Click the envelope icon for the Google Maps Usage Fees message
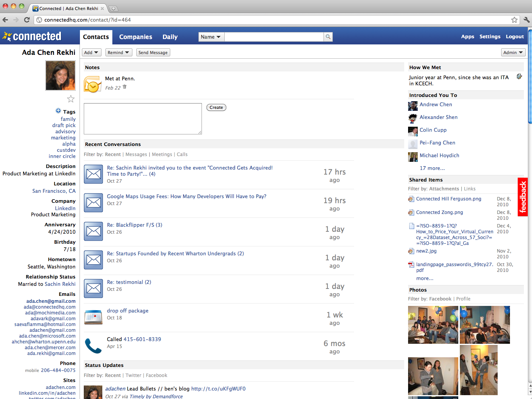This screenshot has height=399, width=532. [x=93, y=203]
